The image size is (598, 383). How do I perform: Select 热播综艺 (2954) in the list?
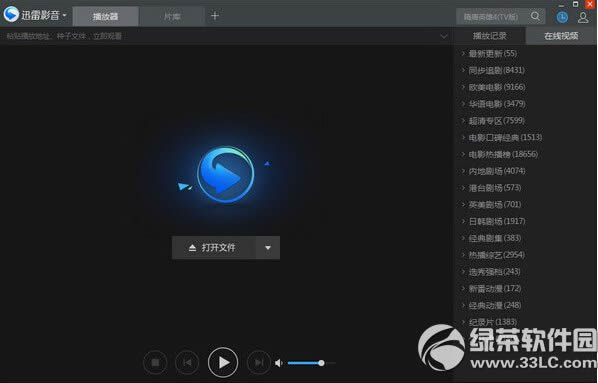tap(497, 255)
